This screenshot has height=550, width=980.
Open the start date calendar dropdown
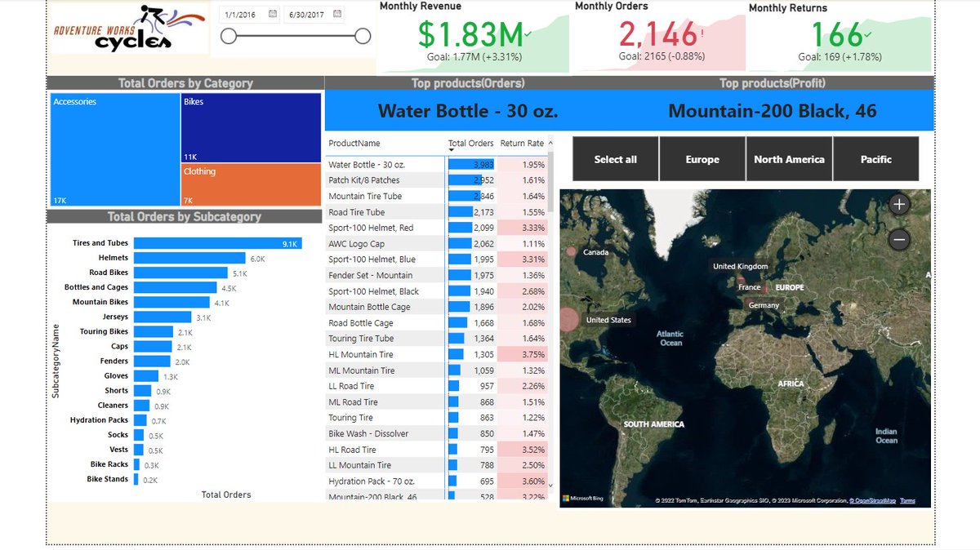click(274, 14)
